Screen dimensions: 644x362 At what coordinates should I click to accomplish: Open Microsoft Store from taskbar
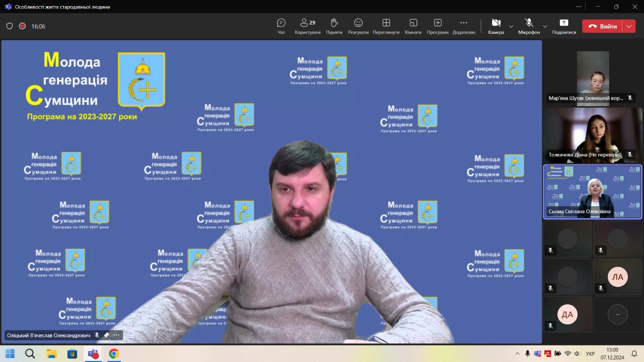click(72, 353)
